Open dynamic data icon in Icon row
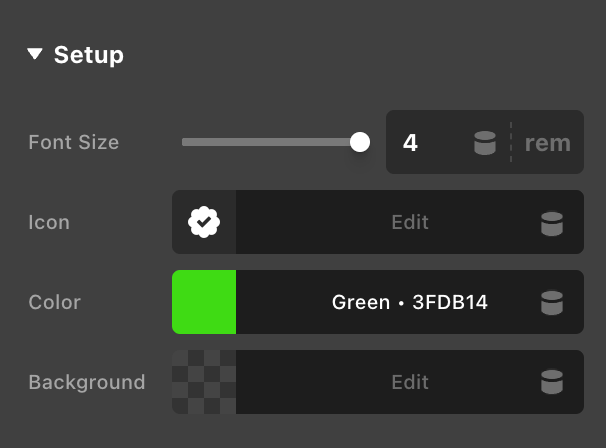 point(551,222)
